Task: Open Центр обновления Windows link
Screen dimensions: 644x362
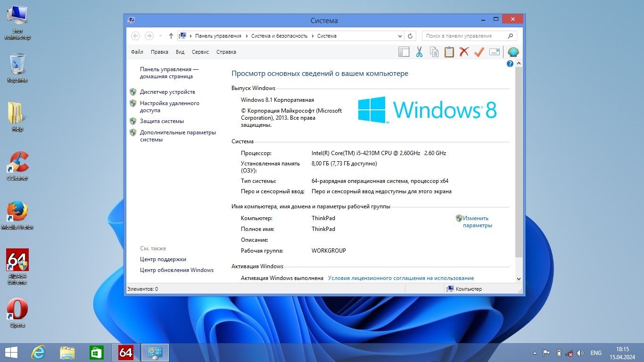Action: pos(177,270)
